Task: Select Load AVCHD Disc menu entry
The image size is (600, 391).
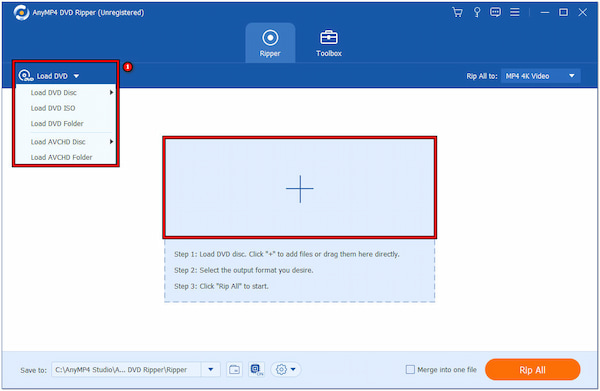Action: point(66,142)
